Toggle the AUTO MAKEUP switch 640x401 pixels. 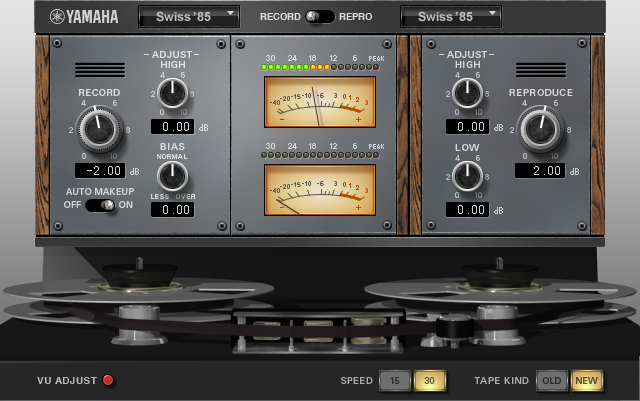point(100,205)
